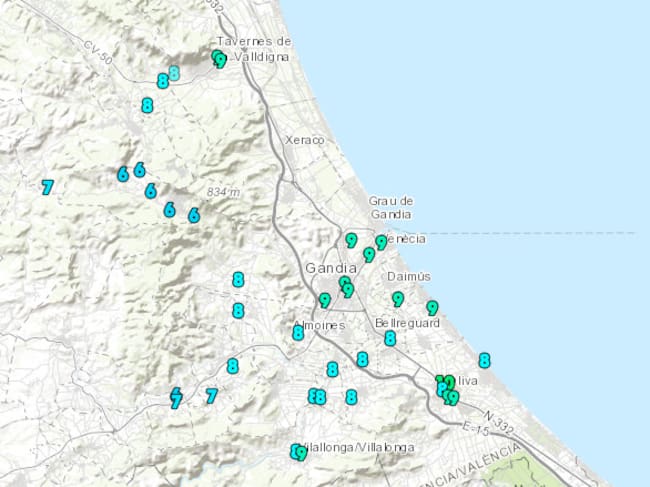Click the 834 m elevation label
Viewport: 650px width, 487px height.
224,191
